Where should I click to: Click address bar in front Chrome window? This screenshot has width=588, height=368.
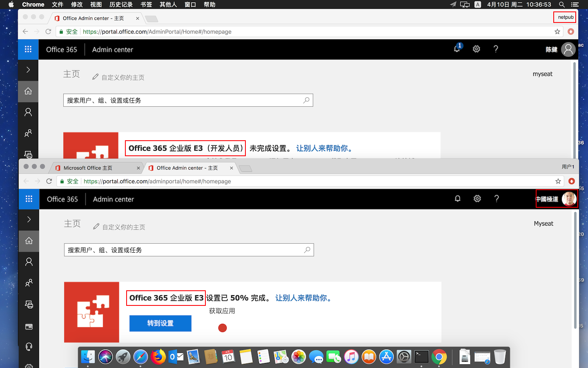[310, 181]
